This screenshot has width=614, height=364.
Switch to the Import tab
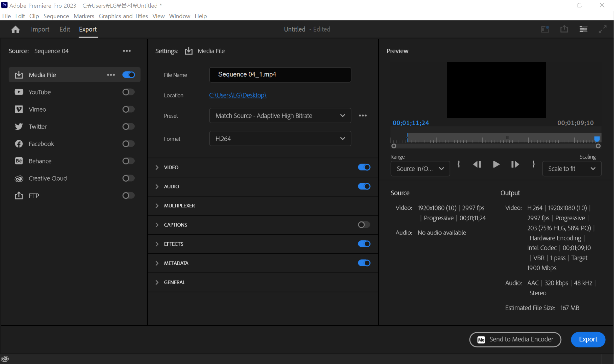[40, 29]
